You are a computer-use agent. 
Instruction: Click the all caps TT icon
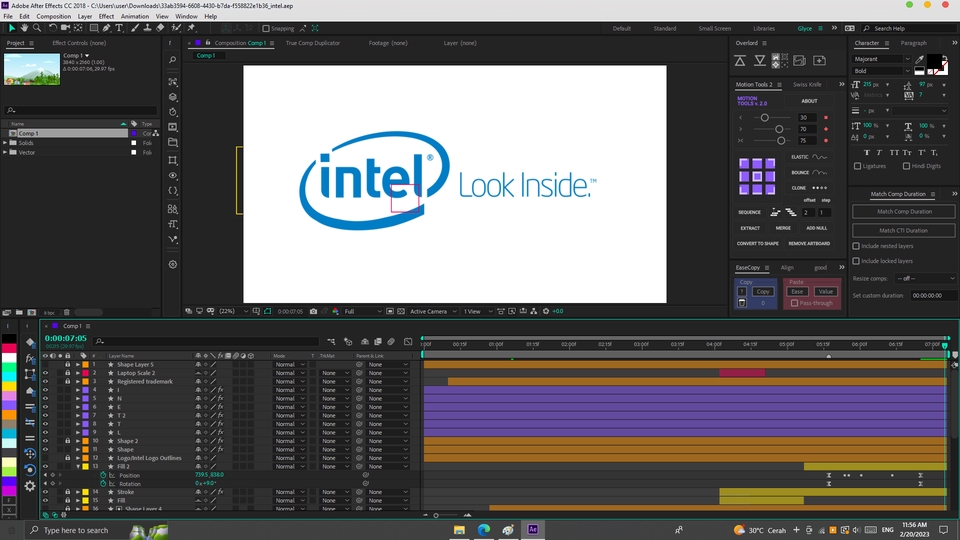[x=894, y=152]
